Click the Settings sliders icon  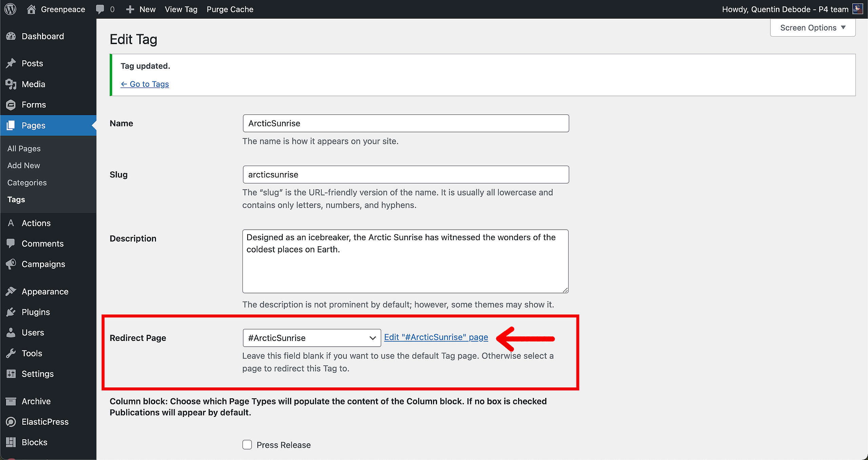(11, 374)
